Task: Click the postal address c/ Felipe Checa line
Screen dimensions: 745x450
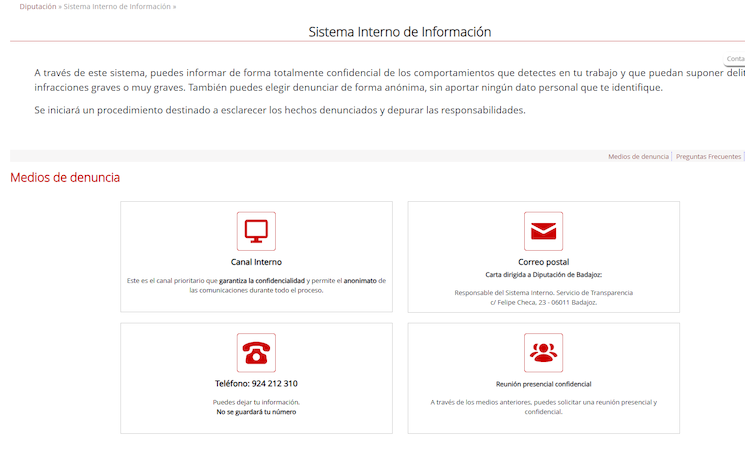Action: (x=543, y=302)
